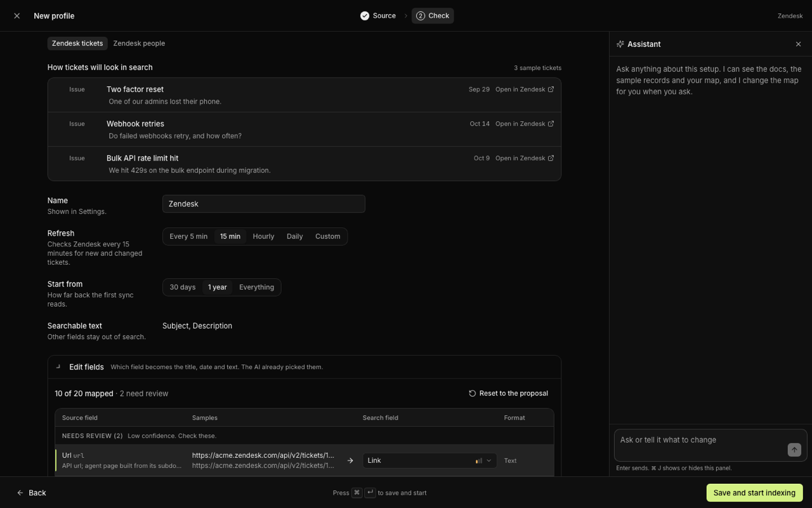Click the arrow icon in Url row
The height and width of the screenshot is (508, 812).
(350, 460)
